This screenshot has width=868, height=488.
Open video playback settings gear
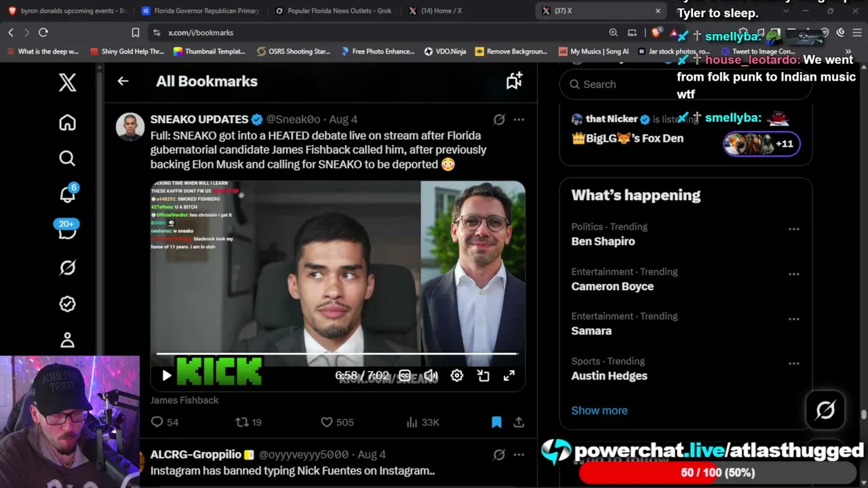pos(457,375)
